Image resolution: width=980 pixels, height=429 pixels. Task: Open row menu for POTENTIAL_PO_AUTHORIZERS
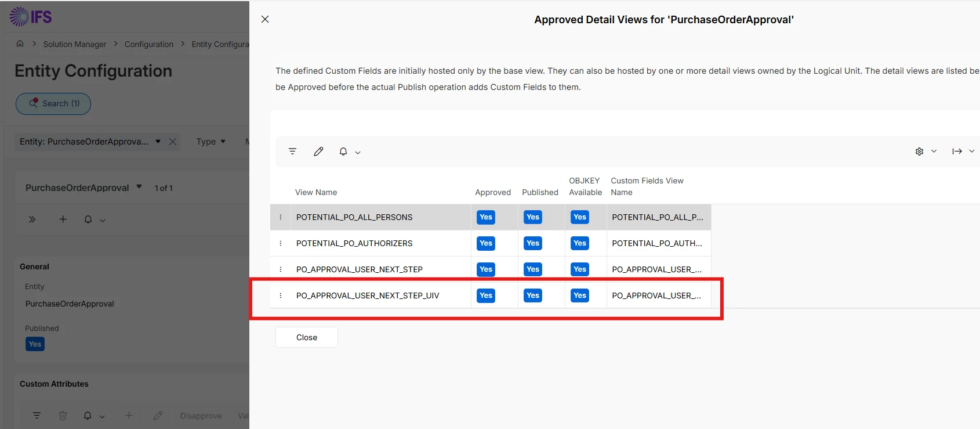[x=281, y=243]
